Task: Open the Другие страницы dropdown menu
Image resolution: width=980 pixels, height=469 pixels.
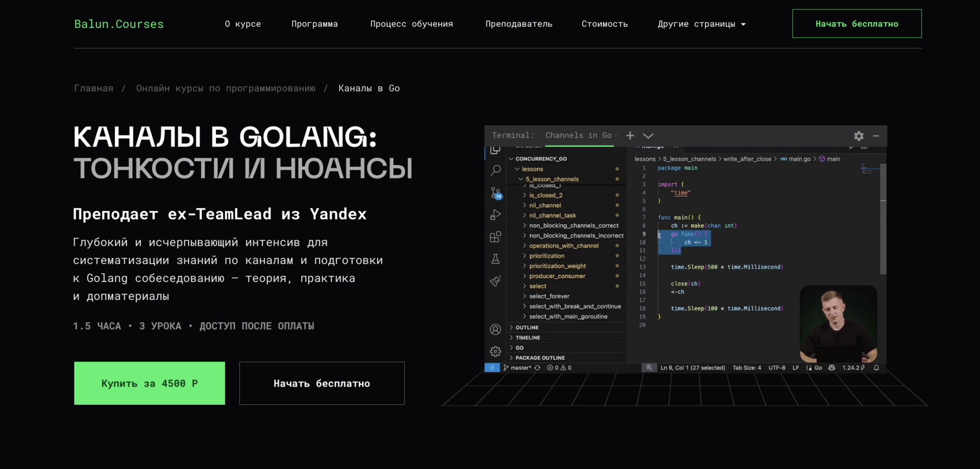Action: pyautogui.click(x=701, y=24)
